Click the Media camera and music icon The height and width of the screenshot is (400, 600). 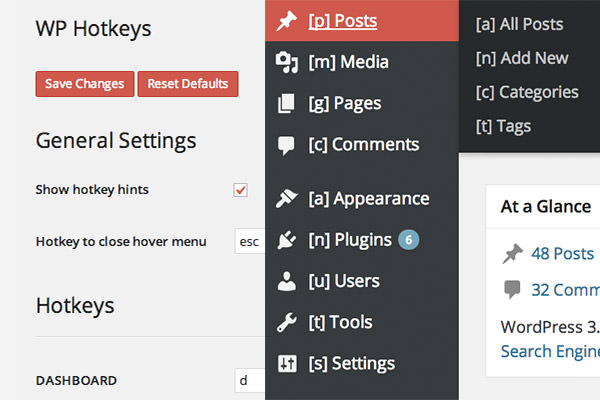(x=286, y=62)
